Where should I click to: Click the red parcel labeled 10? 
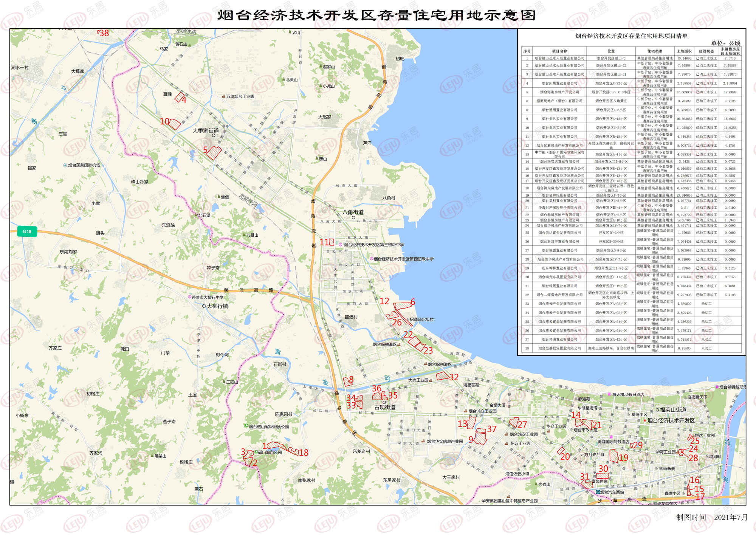[x=175, y=124]
